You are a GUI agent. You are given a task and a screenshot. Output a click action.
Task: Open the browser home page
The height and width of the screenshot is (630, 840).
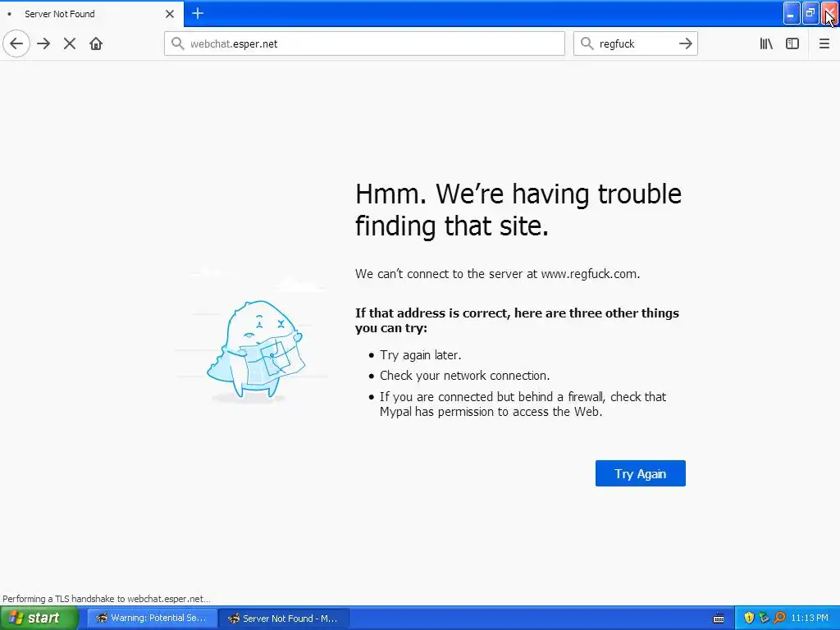(x=96, y=43)
